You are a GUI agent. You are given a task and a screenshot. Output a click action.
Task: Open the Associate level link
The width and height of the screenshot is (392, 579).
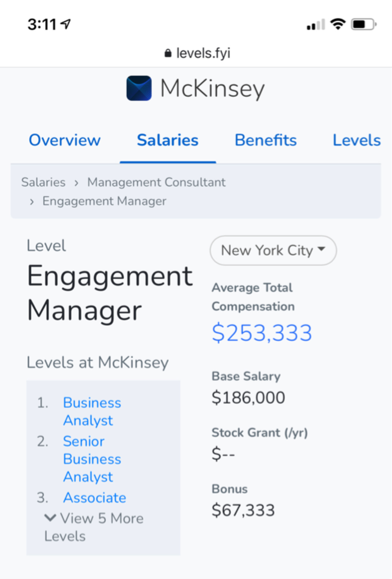tap(95, 498)
